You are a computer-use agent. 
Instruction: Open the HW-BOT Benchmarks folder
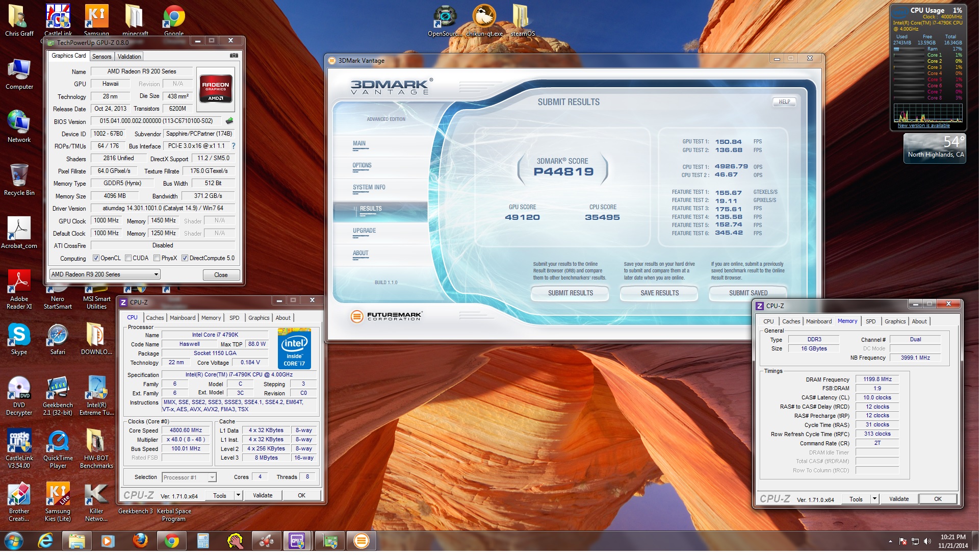coord(96,449)
